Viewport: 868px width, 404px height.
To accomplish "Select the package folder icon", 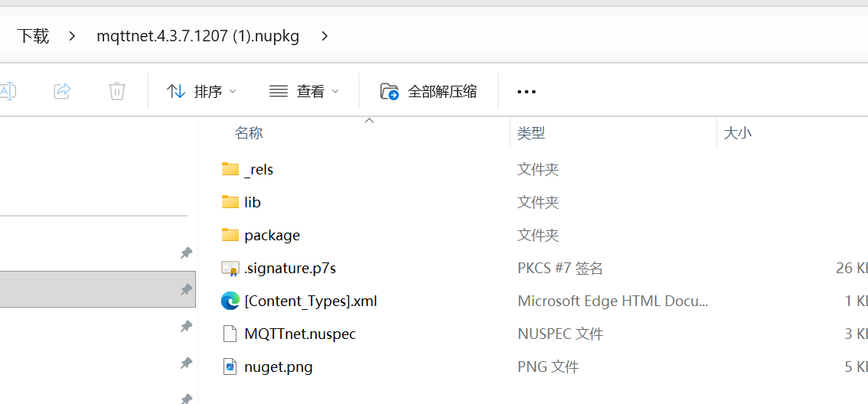I will click(230, 235).
